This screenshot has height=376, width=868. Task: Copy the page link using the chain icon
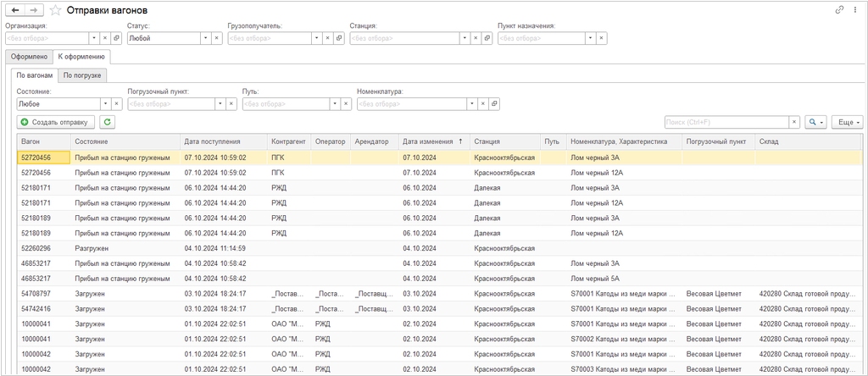(839, 10)
